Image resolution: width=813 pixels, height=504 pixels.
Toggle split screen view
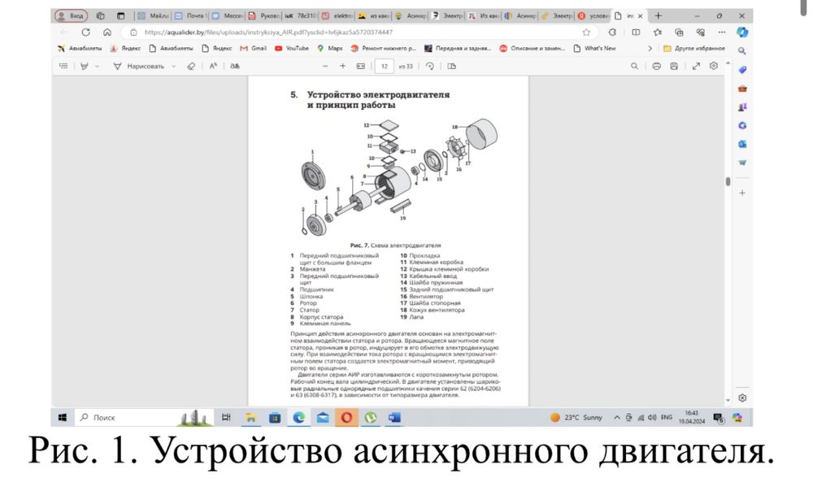point(636,33)
